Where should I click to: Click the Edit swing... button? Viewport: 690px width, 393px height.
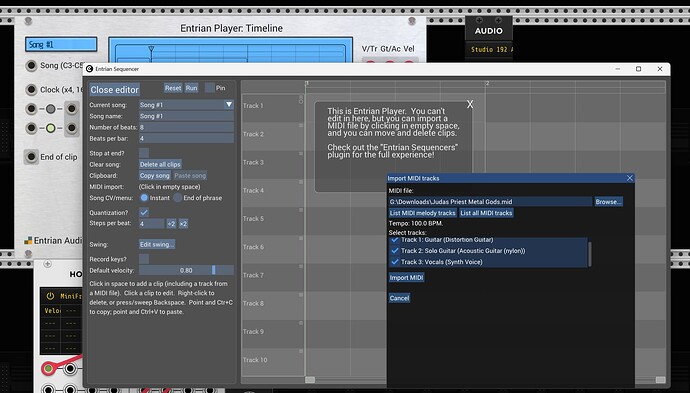pos(157,244)
